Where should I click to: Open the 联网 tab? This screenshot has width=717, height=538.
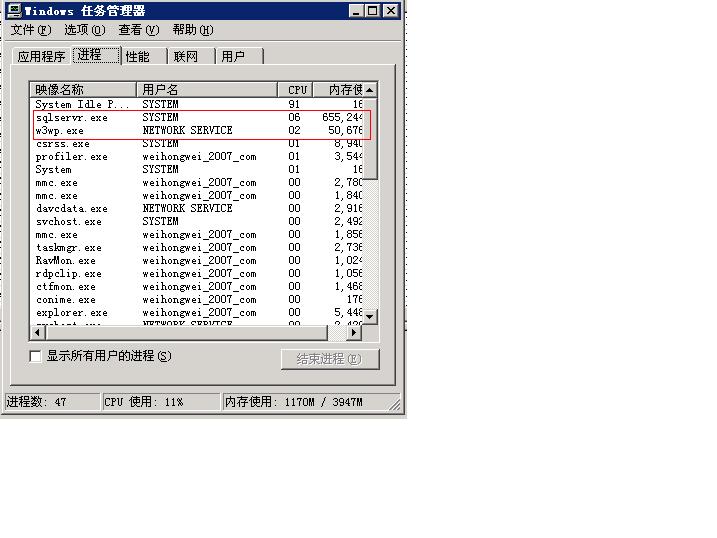pos(192,57)
